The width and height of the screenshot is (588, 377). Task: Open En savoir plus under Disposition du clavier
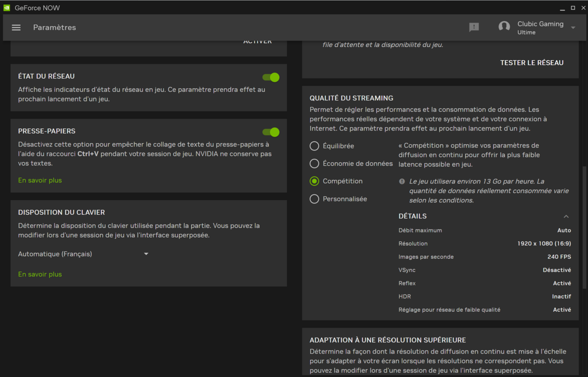tap(40, 275)
